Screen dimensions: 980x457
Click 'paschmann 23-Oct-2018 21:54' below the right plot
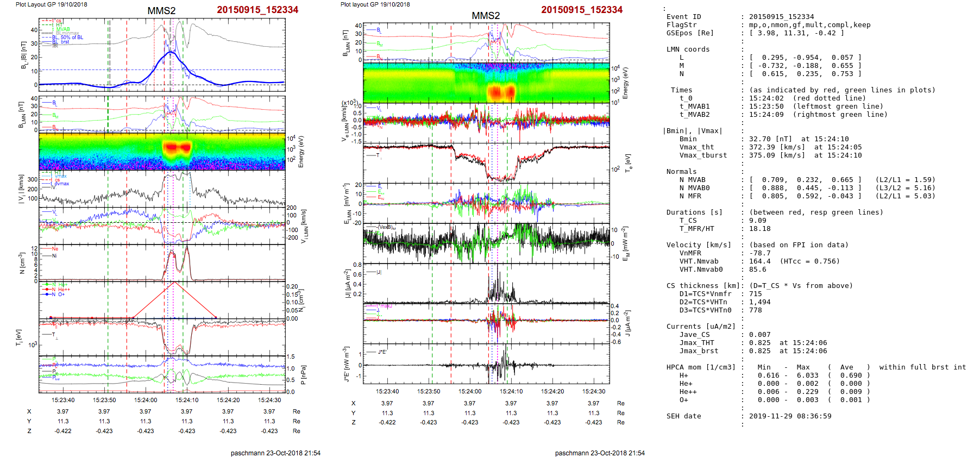click(x=600, y=453)
